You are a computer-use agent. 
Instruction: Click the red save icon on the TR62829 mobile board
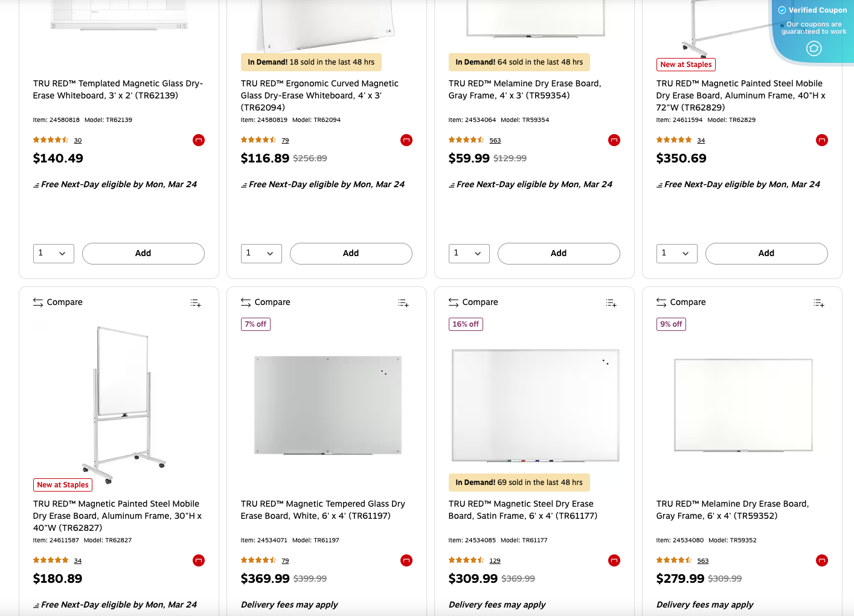pyautogui.click(x=821, y=140)
